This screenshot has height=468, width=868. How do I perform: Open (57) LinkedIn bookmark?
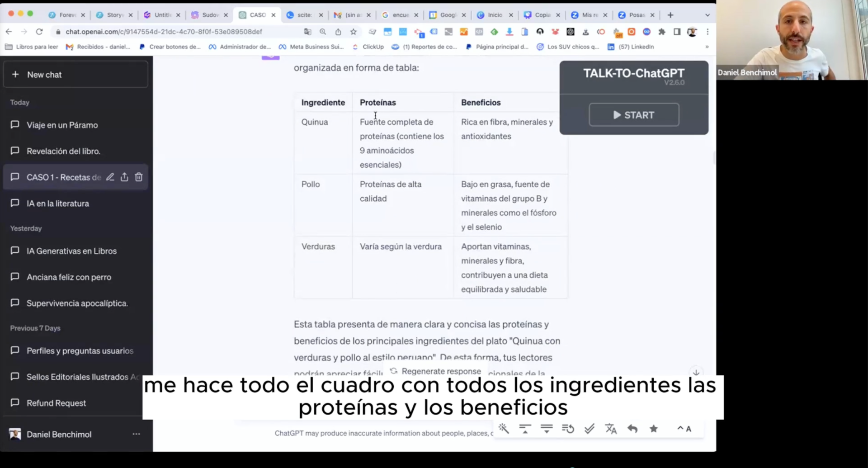[631, 47]
